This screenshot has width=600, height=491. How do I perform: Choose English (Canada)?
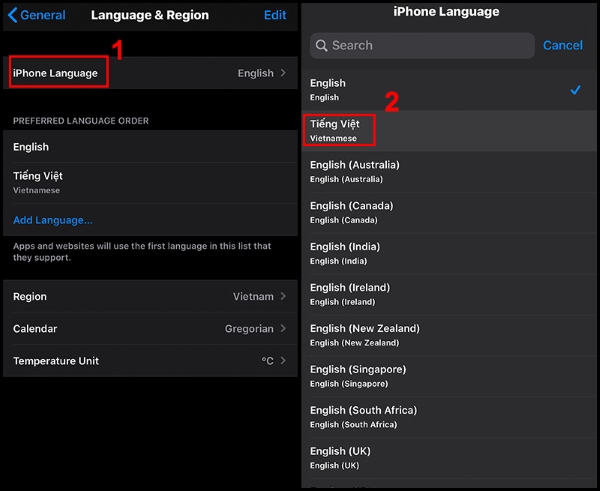pyautogui.click(x=449, y=213)
